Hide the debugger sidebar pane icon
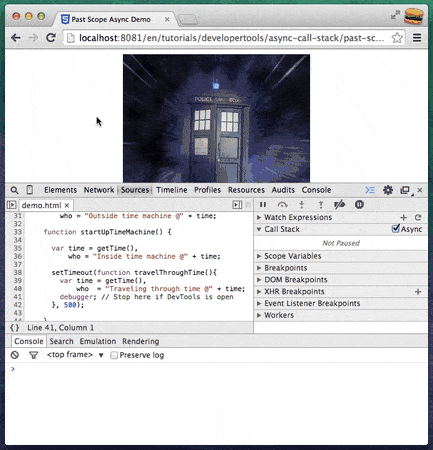 point(237,205)
